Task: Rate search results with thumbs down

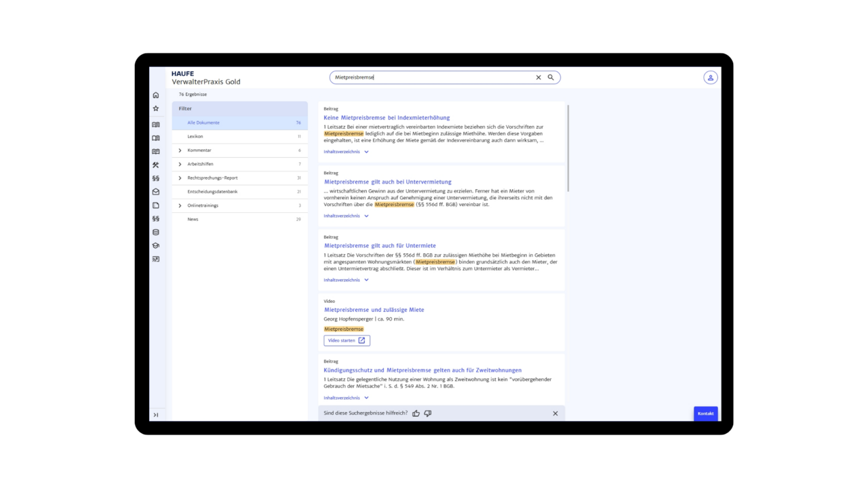Action: tap(427, 413)
